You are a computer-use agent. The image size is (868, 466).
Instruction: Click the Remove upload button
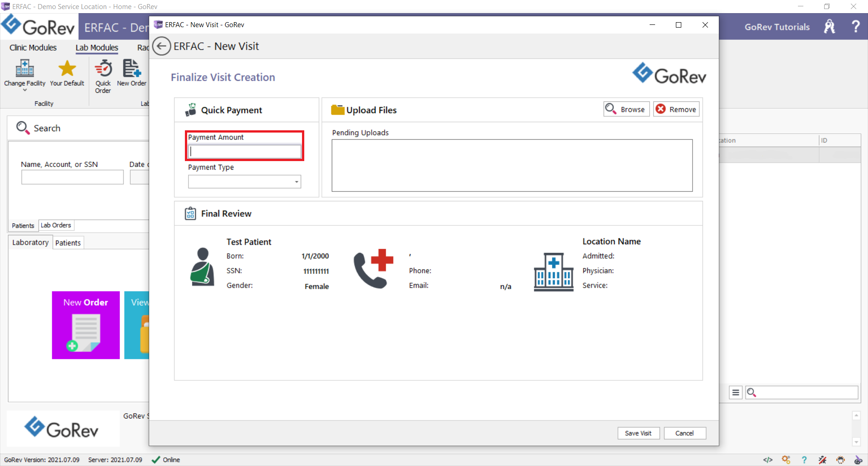coord(676,109)
